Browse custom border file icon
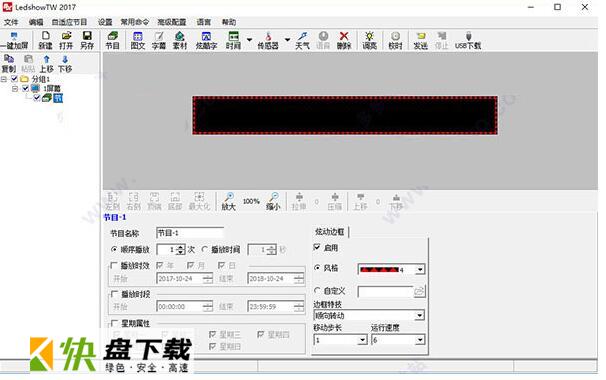 pos(419,291)
